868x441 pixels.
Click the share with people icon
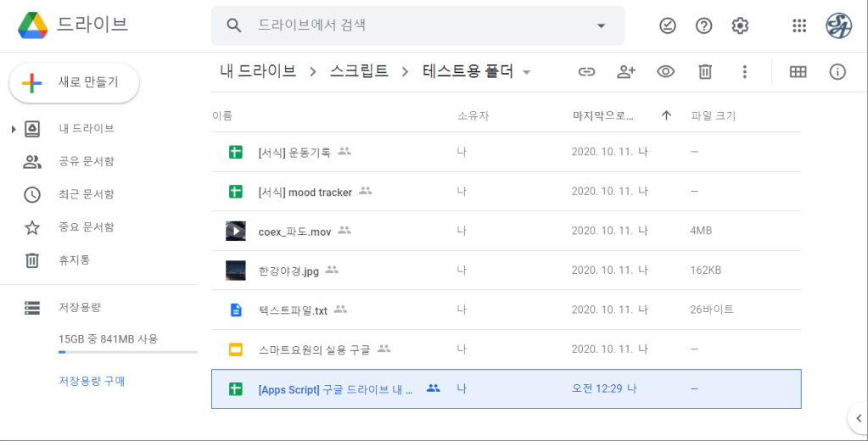(626, 72)
